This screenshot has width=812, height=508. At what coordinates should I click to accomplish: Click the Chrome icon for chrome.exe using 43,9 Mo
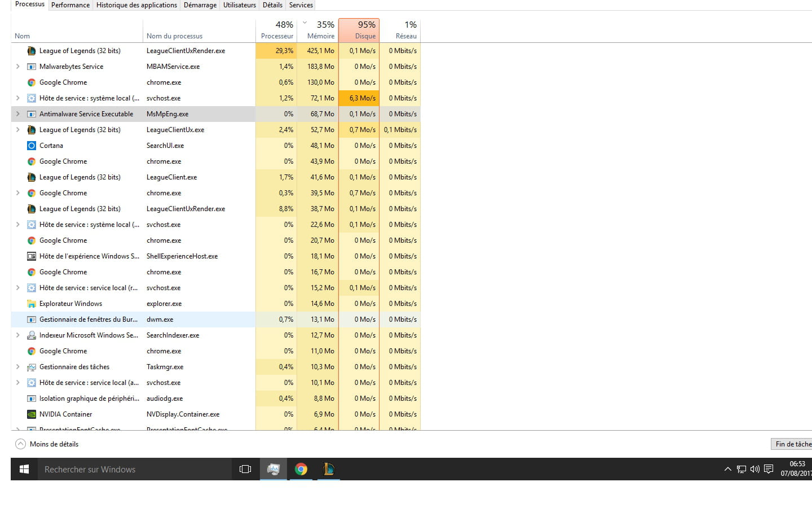pos(32,161)
